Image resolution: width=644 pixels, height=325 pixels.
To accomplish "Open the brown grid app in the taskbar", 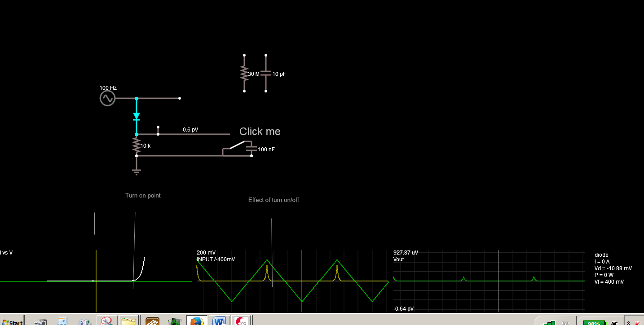I will click(153, 321).
